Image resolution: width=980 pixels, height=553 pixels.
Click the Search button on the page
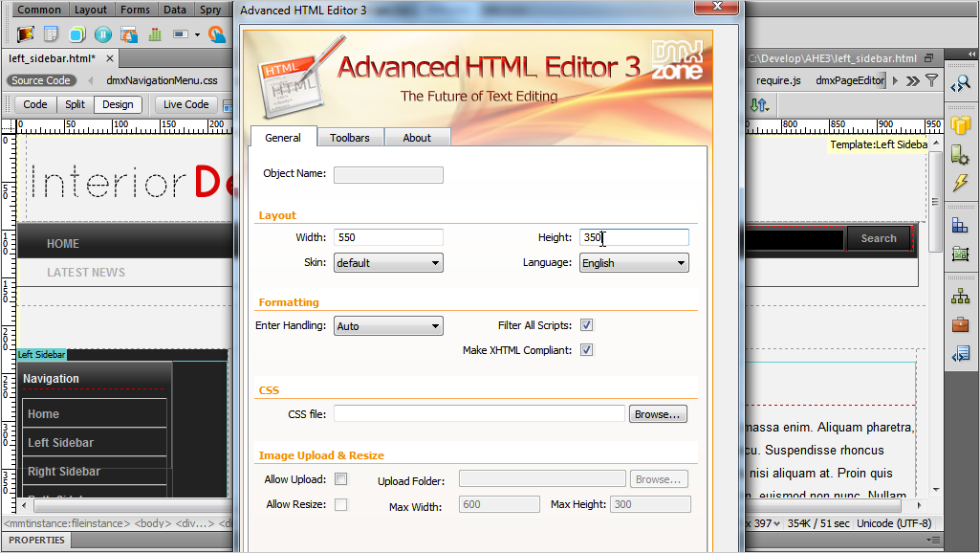879,238
